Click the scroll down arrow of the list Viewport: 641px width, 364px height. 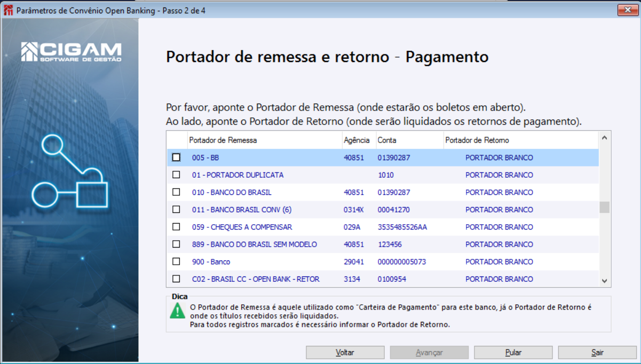(604, 281)
